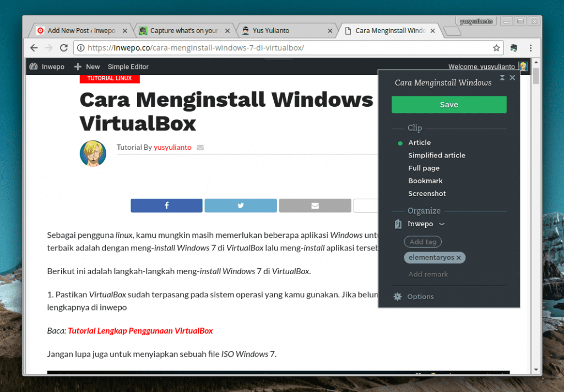Open Simple Editor from admin bar
Image resolution: width=564 pixels, height=392 pixels.
coord(128,67)
